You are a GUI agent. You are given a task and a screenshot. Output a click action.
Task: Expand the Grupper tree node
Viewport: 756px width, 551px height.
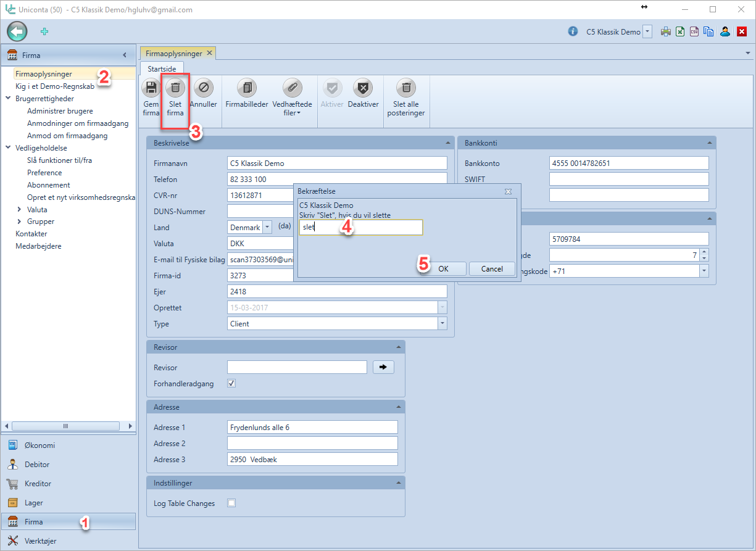[20, 222]
